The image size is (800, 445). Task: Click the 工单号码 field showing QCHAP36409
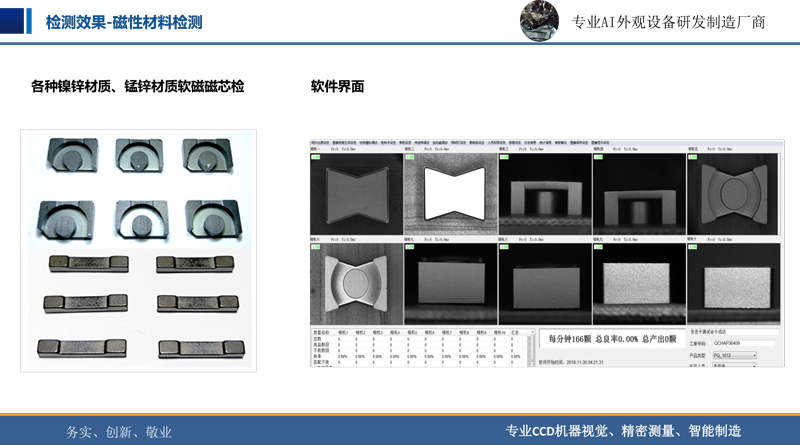[744, 343]
